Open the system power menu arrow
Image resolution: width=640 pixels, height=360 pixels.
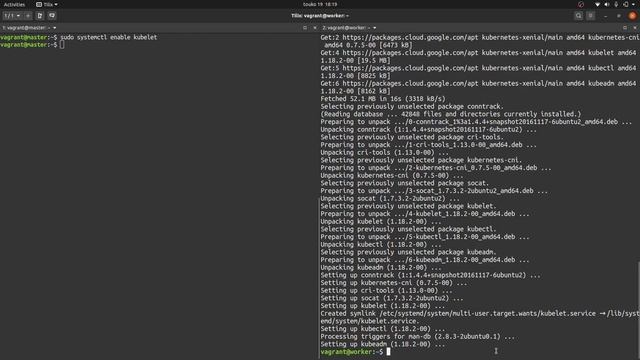pos(633,4)
